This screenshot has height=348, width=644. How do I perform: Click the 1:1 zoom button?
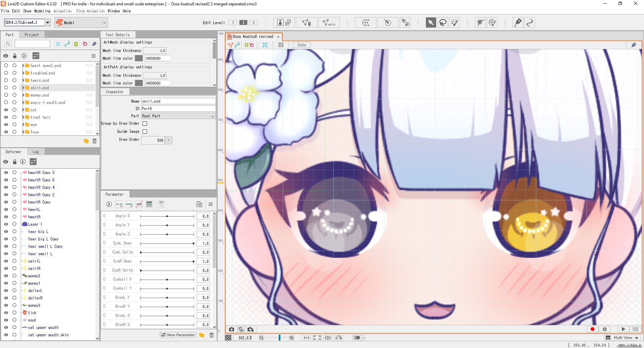pyautogui.click(x=306, y=338)
